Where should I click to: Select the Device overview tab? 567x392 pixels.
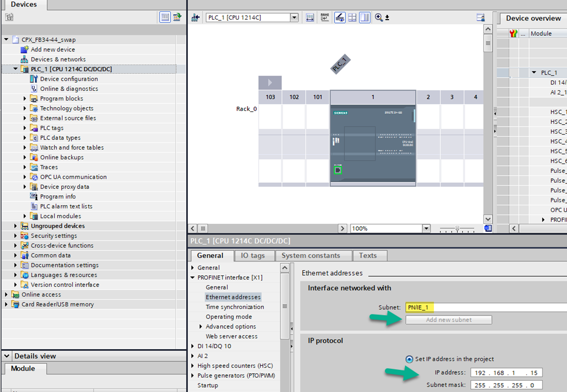[533, 18]
